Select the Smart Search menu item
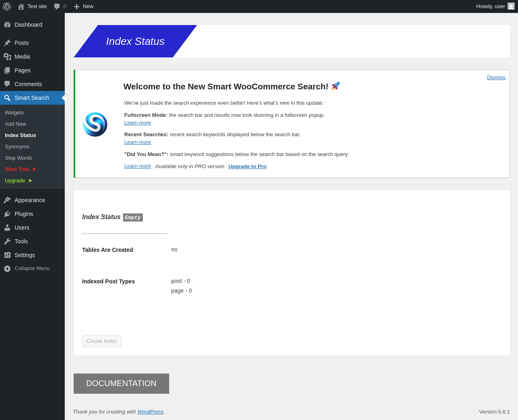This screenshot has width=518, height=420. coord(32,98)
